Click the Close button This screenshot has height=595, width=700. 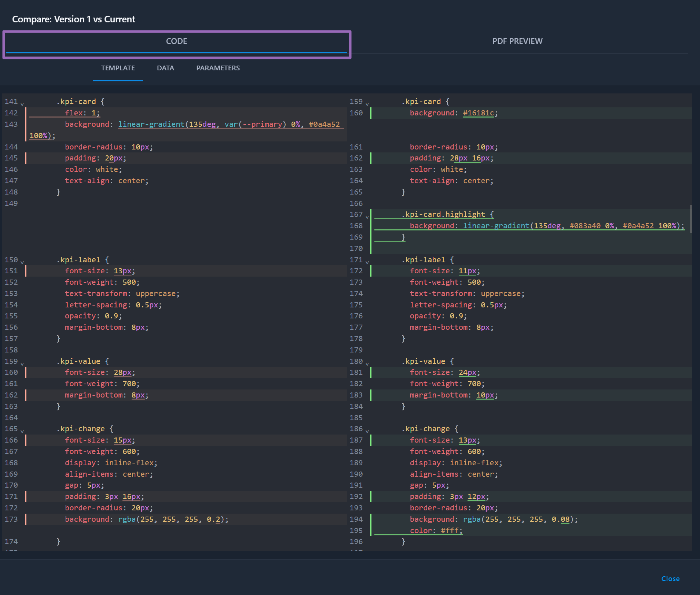click(x=670, y=579)
